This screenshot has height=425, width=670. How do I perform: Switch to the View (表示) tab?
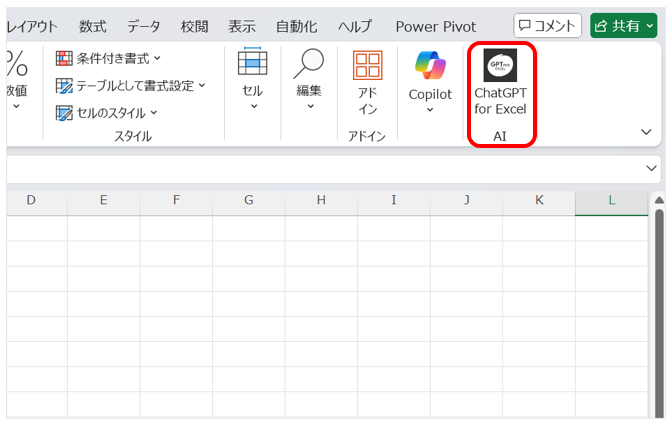click(x=242, y=27)
